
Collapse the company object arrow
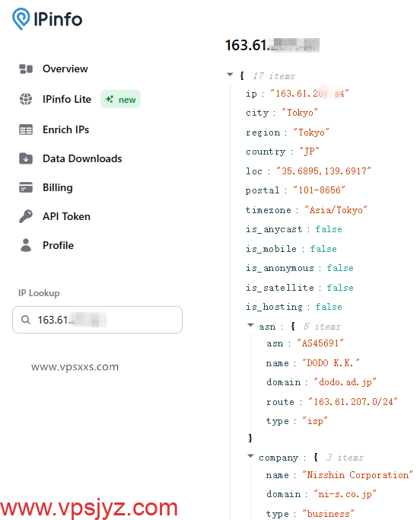[251, 456]
